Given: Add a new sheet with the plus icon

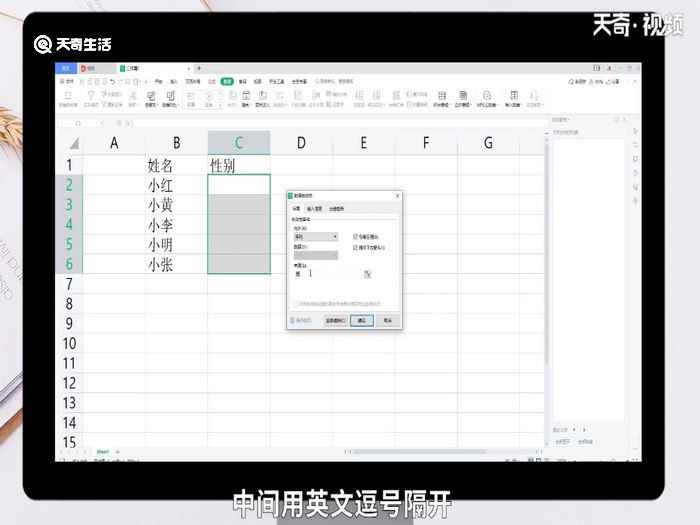Looking at the screenshot, I should click(x=117, y=452).
